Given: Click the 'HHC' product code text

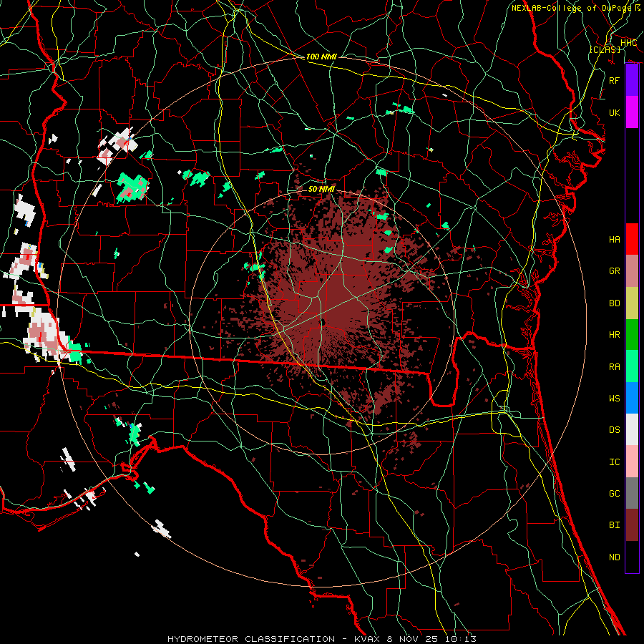Looking at the screenshot, I should tap(628, 43).
